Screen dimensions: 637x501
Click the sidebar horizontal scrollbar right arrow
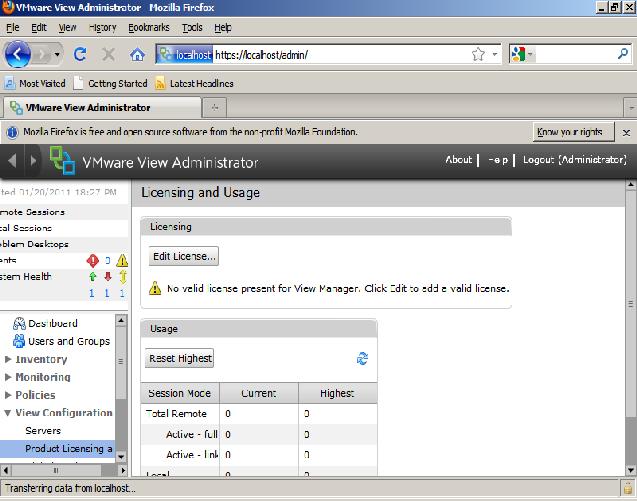click(123, 471)
